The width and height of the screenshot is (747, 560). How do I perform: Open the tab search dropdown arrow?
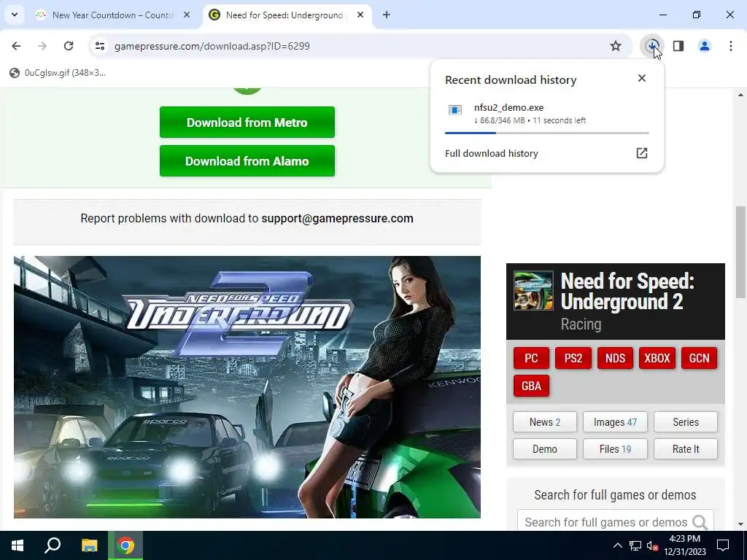(x=15, y=15)
